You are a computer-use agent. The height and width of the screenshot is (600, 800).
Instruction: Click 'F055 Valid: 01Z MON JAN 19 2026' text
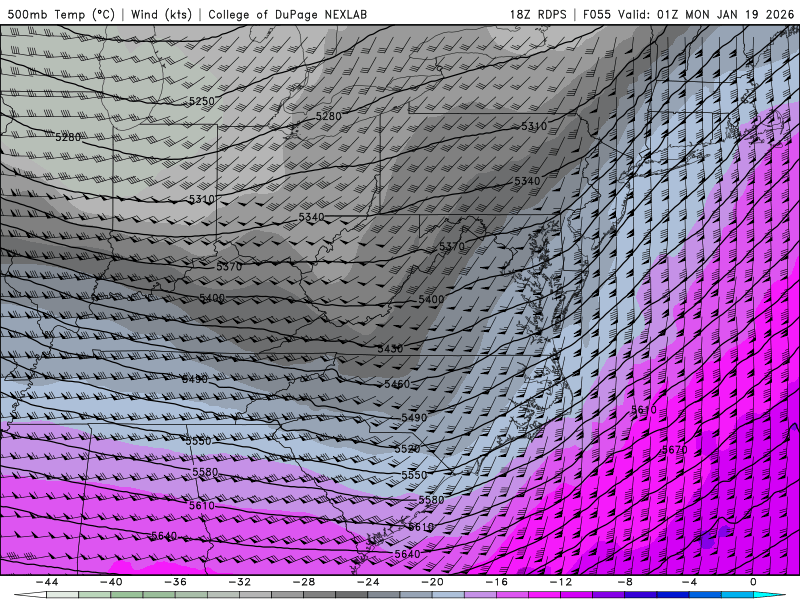point(688,14)
